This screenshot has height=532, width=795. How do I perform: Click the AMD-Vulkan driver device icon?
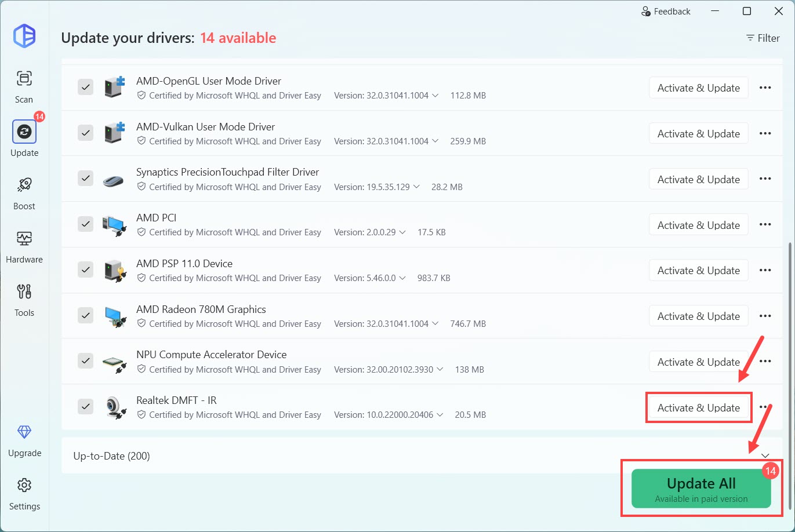tap(114, 133)
